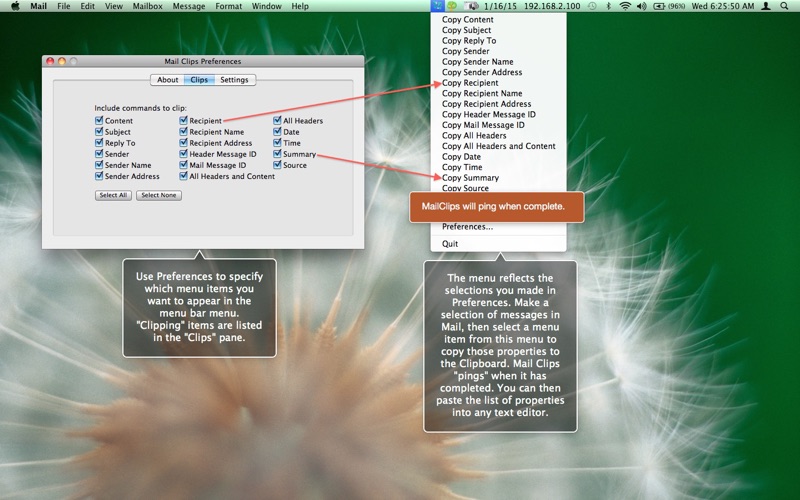Choose Copy Sender Name

click(498, 62)
